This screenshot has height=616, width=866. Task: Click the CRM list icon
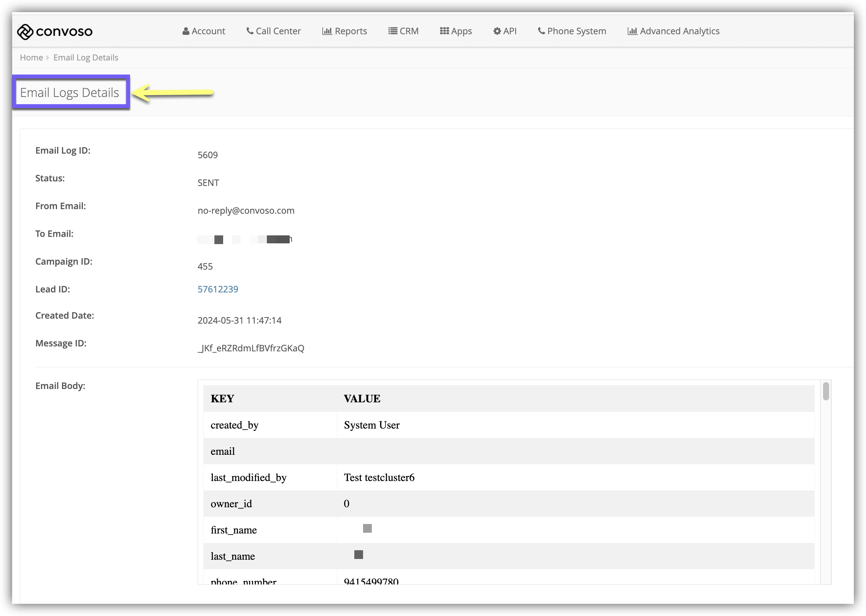tap(393, 31)
